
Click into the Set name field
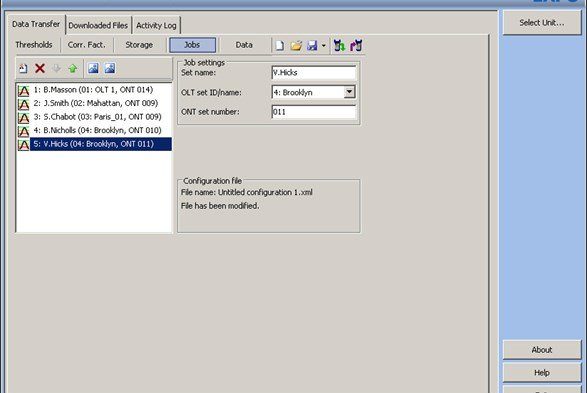pos(314,73)
